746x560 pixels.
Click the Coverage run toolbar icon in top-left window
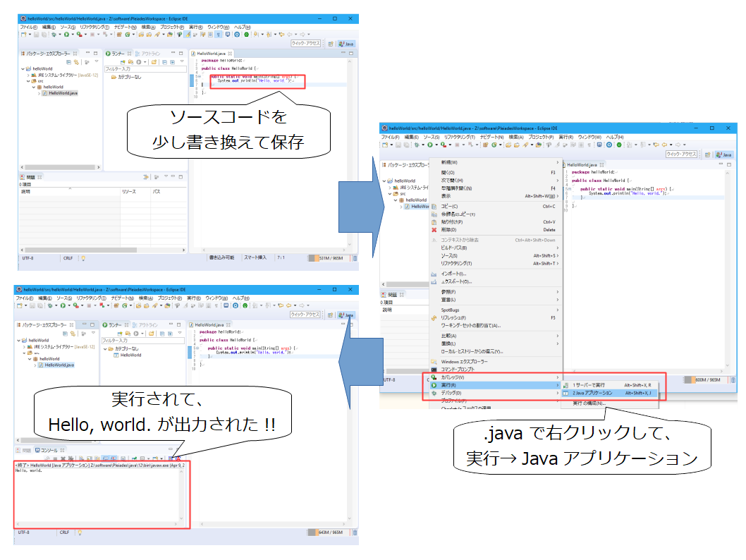click(79, 35)
